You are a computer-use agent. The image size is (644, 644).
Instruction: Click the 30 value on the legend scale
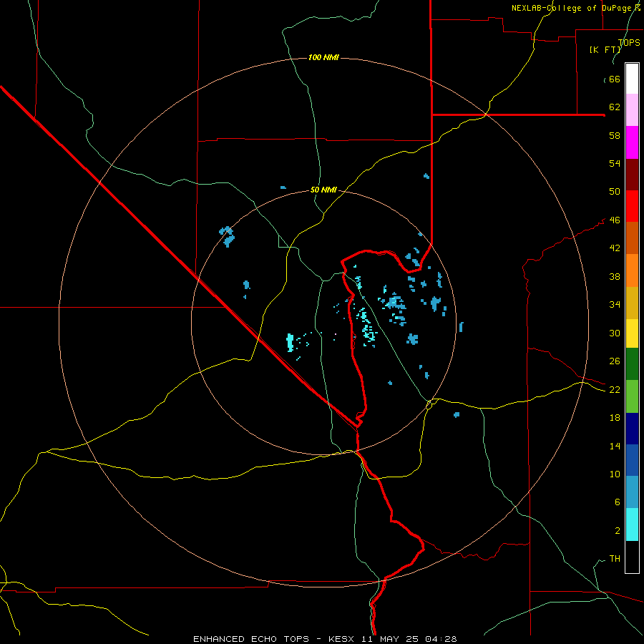click(615, 333)
